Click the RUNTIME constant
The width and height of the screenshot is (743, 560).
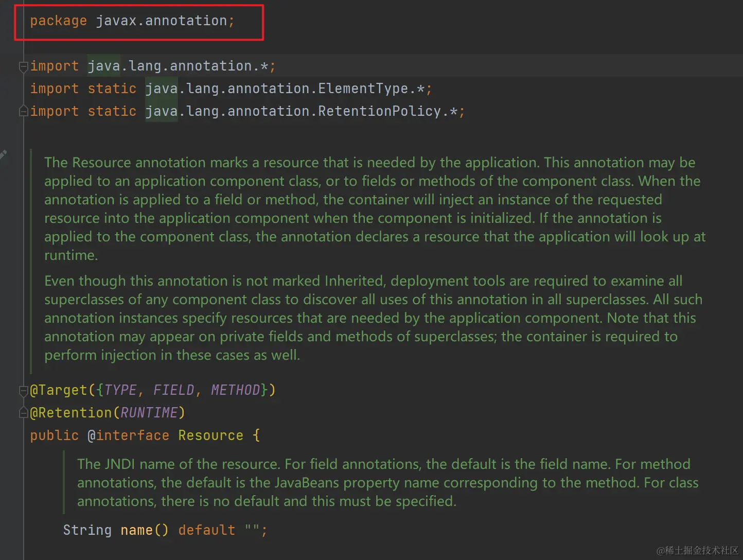149,413
